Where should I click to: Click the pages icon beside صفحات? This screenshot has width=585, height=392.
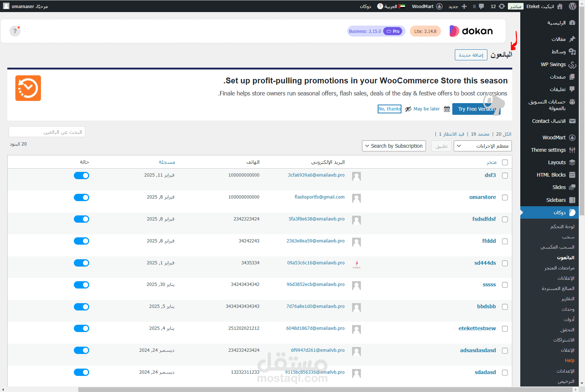(x=572, y=77)
